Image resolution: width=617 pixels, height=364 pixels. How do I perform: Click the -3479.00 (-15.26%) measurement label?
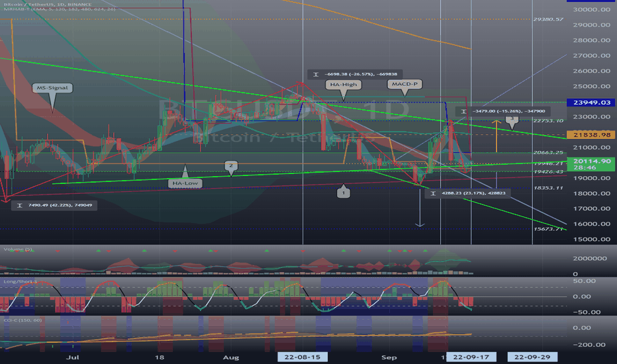pyautogui.click(x=503, y=111)
